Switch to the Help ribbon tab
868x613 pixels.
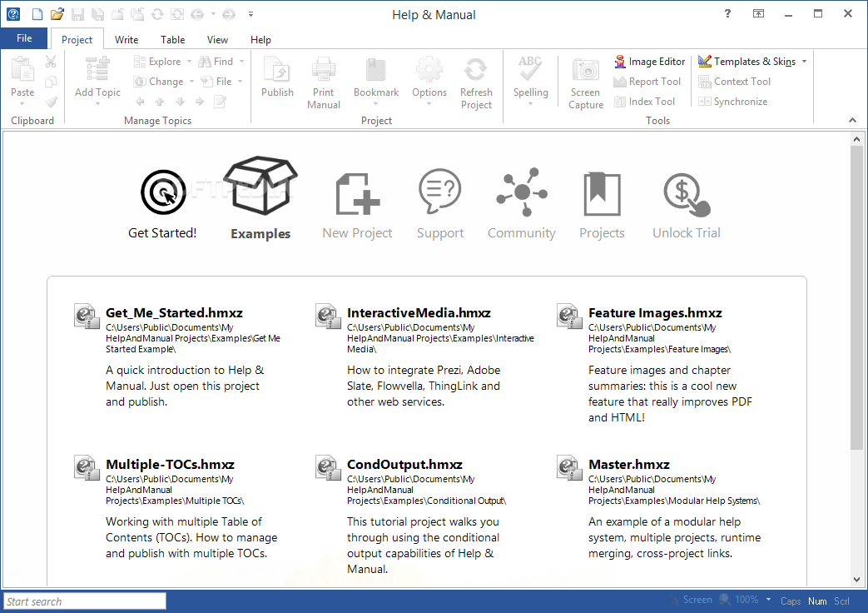tap(260, 39)
